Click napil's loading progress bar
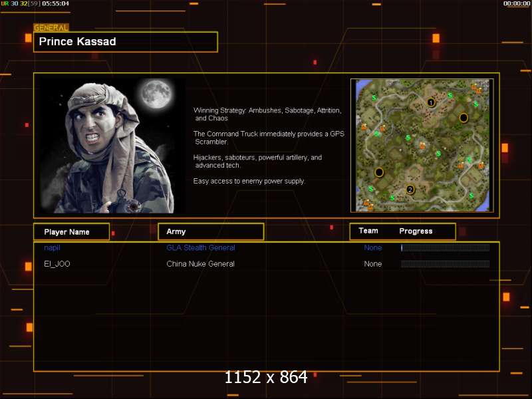532x399 pixels. [445, 247]
